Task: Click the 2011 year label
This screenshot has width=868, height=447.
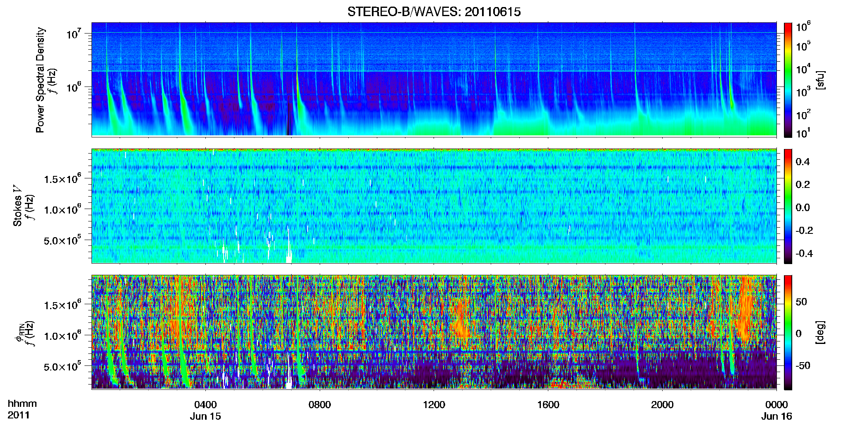Action: pyautogui.click(x=19, y=415)
